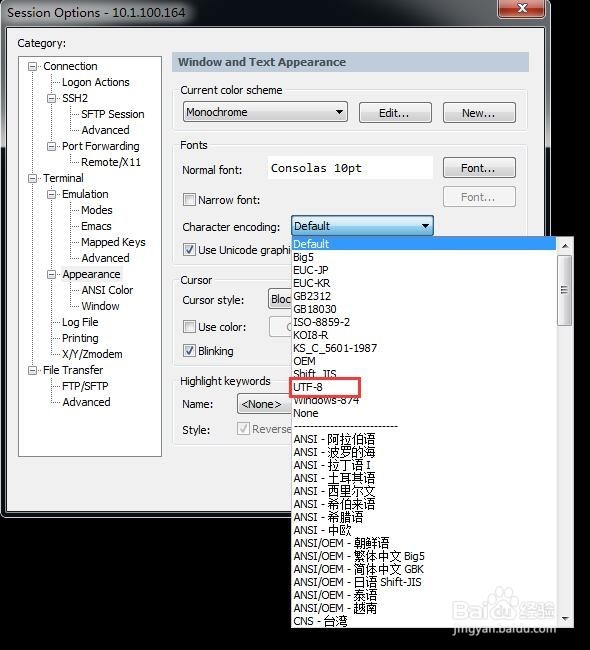
Task: Open X/Y/Zmodem category
Action: (x=92, y=354)
